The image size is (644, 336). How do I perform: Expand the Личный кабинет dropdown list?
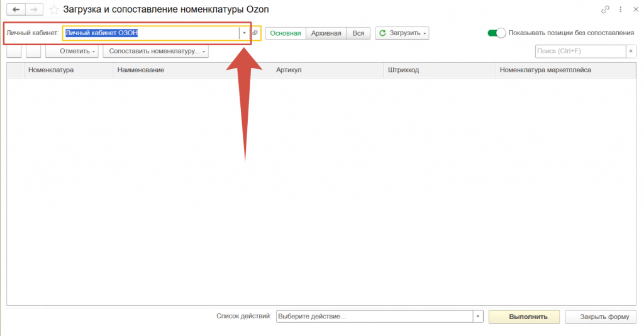click(x=244, y=33)
